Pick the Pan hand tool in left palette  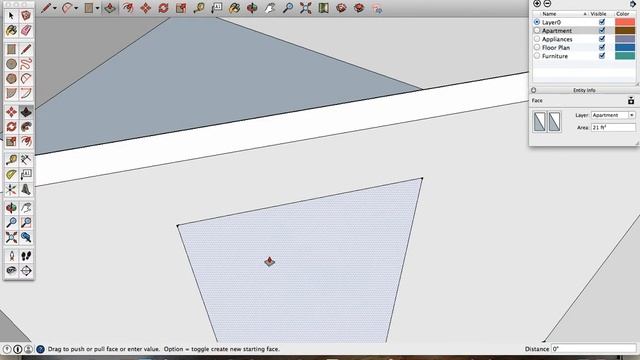[26, 208]
